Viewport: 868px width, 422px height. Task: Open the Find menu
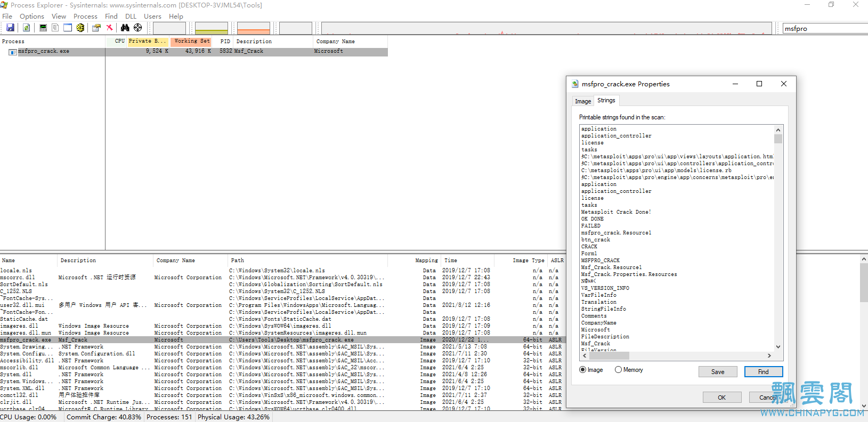(111, 17)
